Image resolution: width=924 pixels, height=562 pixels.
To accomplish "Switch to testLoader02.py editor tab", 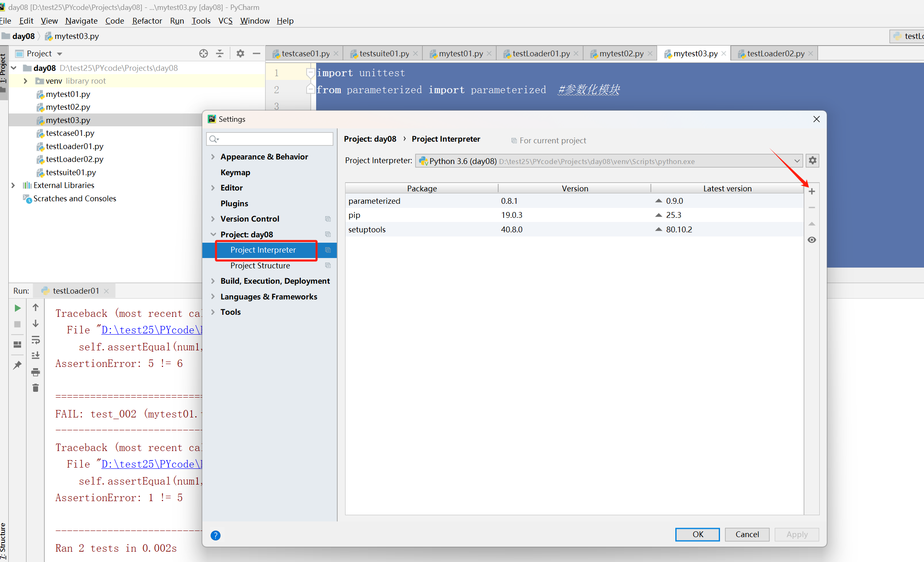I will 775,53.
